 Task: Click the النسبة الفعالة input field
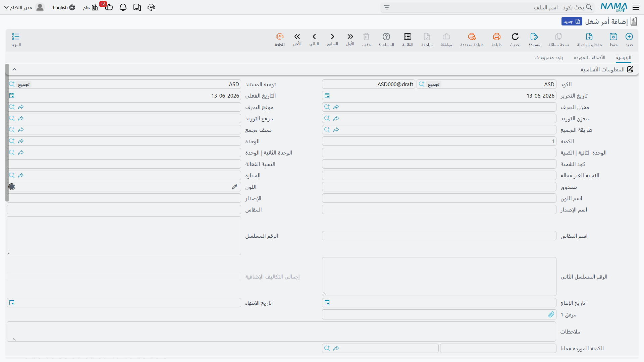[124, 164]
